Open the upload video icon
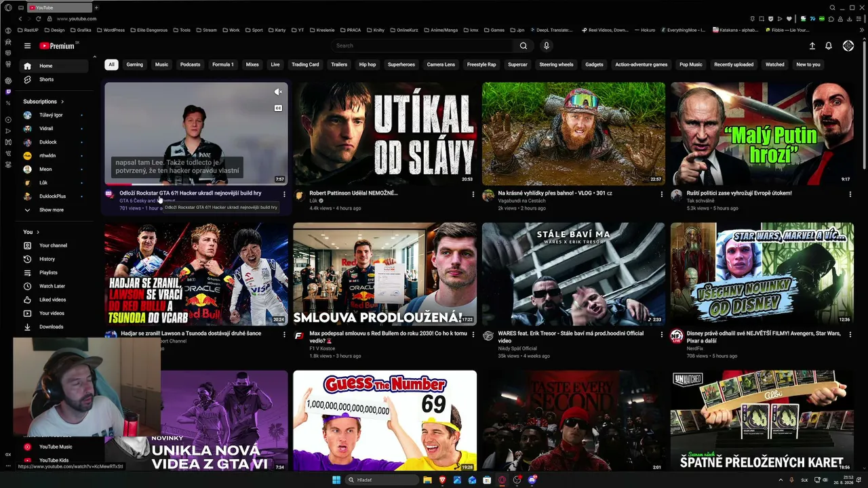Viewport: 868px width, 488px height. [x=812, y=46]
